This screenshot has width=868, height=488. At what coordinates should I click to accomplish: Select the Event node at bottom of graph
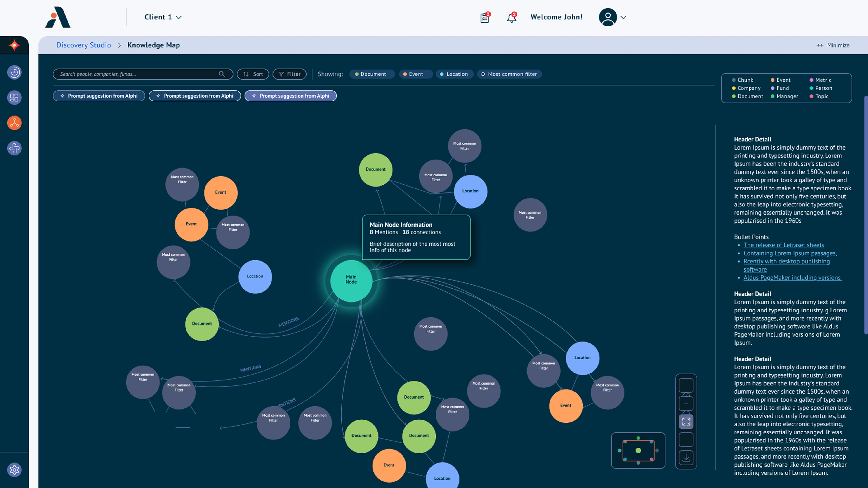[x=389, y=465]
